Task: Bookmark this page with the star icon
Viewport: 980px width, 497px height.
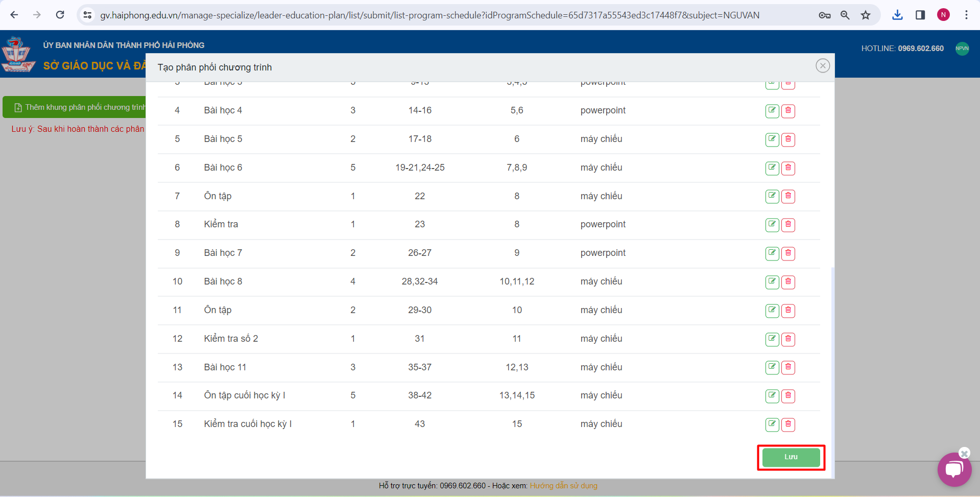Action: 865,15
